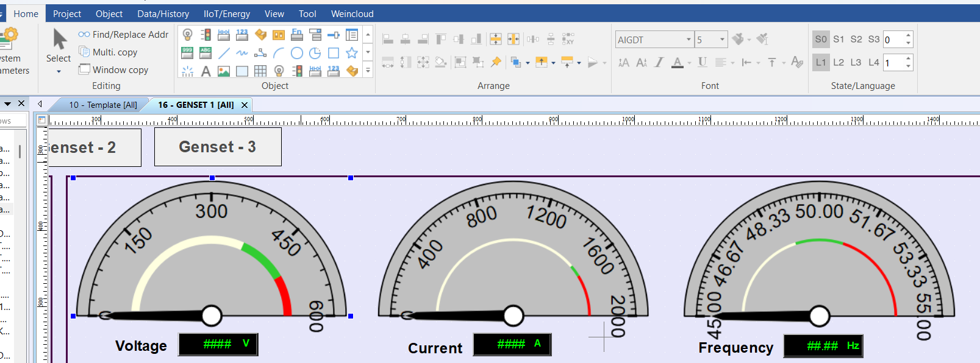Select the Text object tool
This screenshot has width=980, height=363.
point(206,71)
